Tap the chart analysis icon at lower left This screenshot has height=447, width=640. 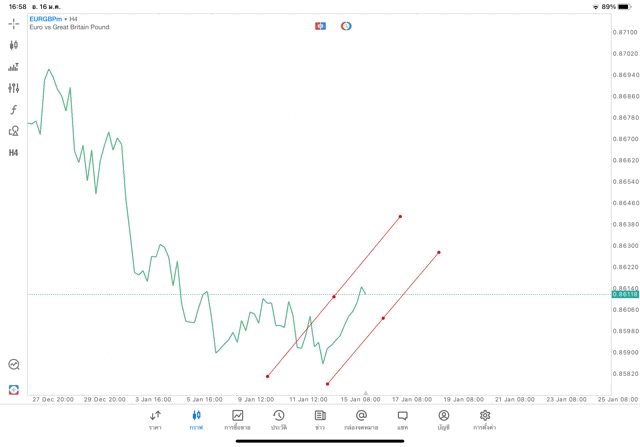coord(14,365)
